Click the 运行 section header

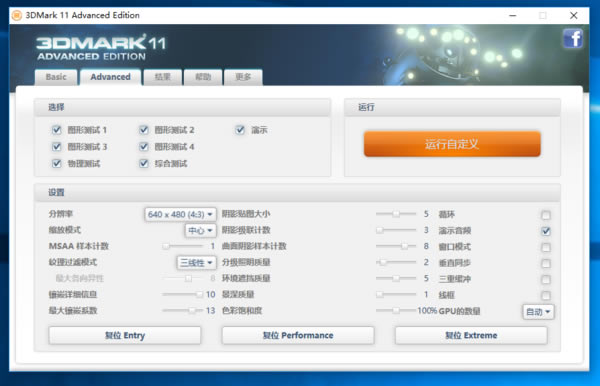453,107
